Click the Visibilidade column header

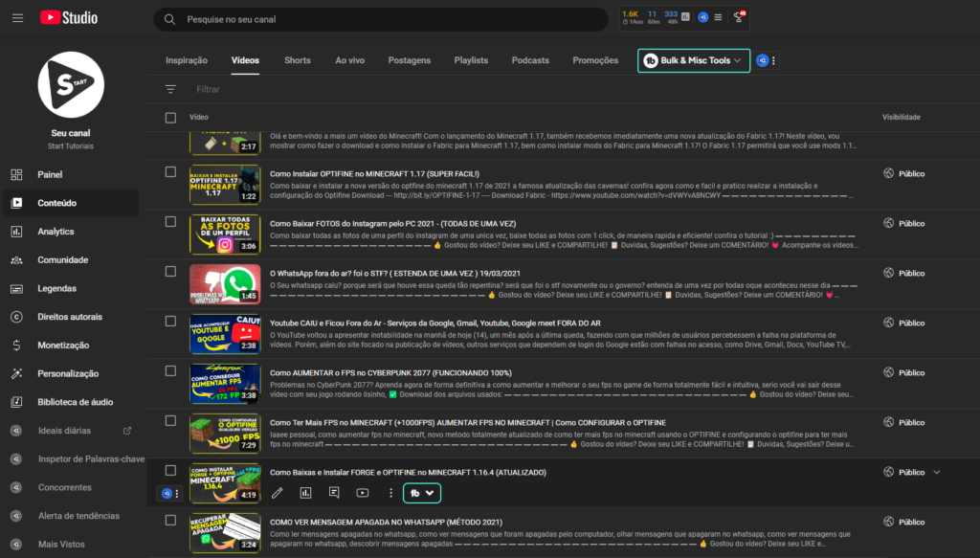click(901, 118)
